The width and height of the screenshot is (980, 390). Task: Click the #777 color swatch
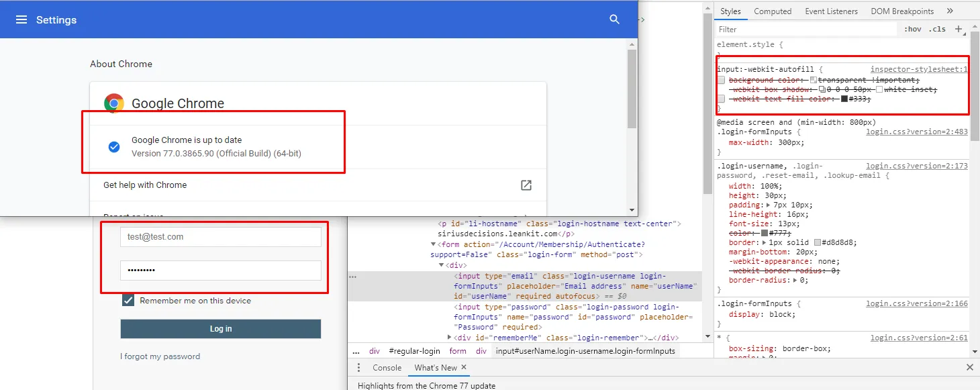pos(763,233)
